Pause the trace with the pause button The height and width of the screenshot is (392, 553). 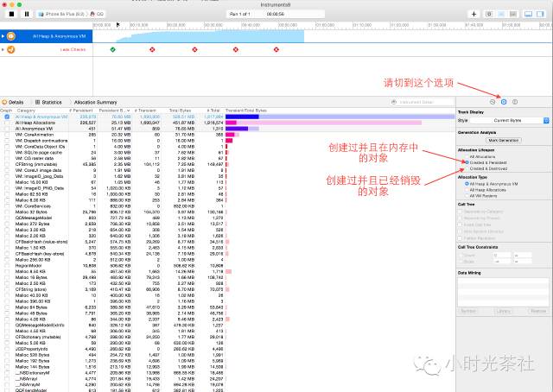pos(27,14)
